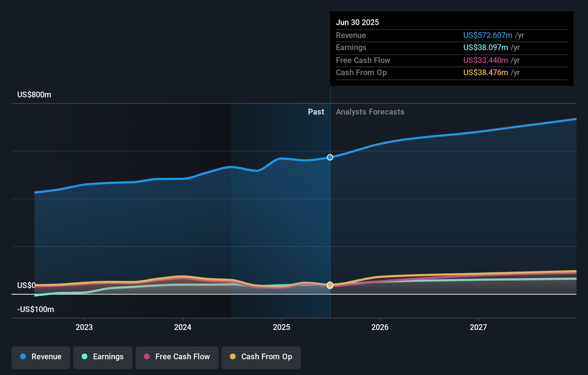Click the blue Revenue legend dot
Viewport: 588px width, 375px height.
23,356
